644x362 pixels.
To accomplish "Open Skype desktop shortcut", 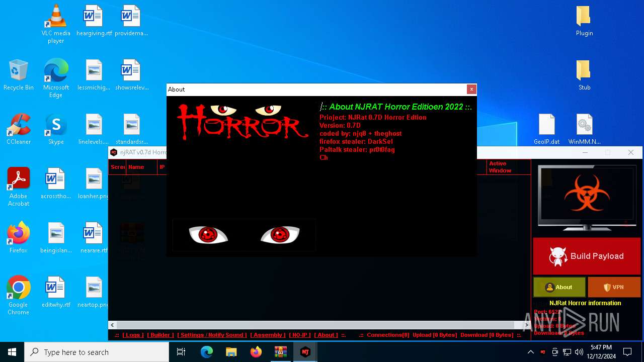I will 56,130.
